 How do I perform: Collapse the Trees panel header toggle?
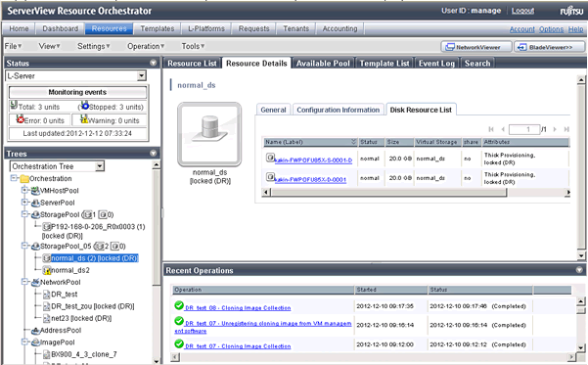click(153, 153)
